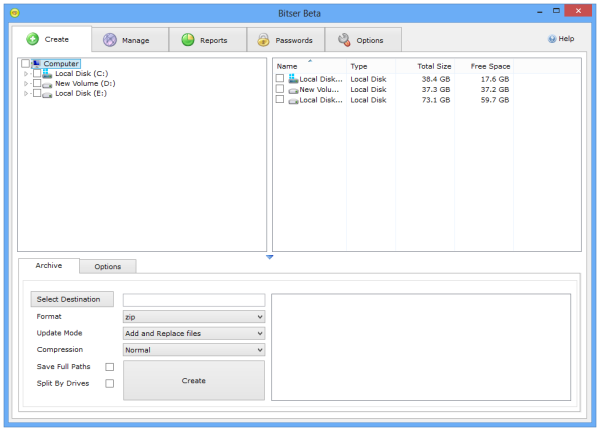600x431 pixels.
Task: Check the New Volume (D:) tree checkbox
Action: [37, 83]
